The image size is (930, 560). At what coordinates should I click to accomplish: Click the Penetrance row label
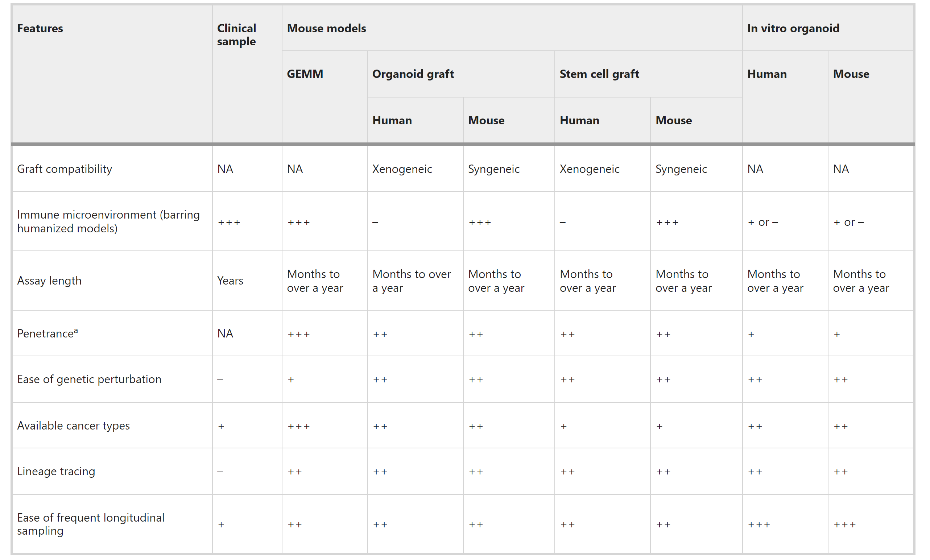47,333
